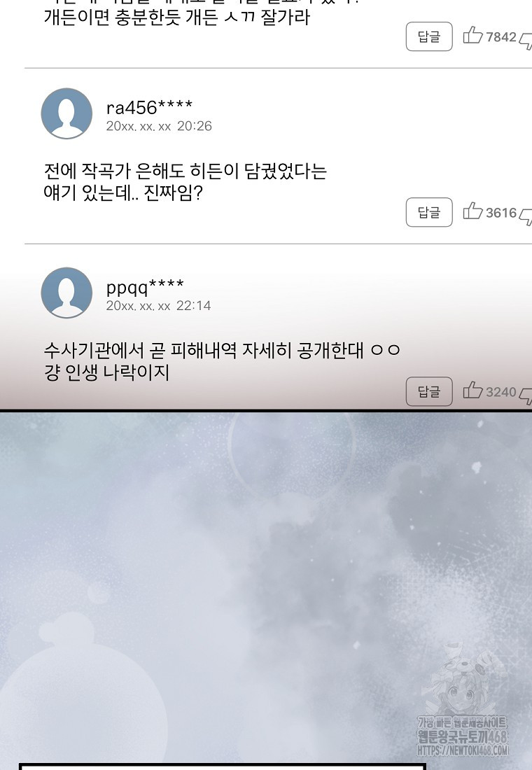Dislike ppqq's comment with thumbs-down icon
Image resolution: width=532 pixels, height=770 pixels.
tap(526, 395)
